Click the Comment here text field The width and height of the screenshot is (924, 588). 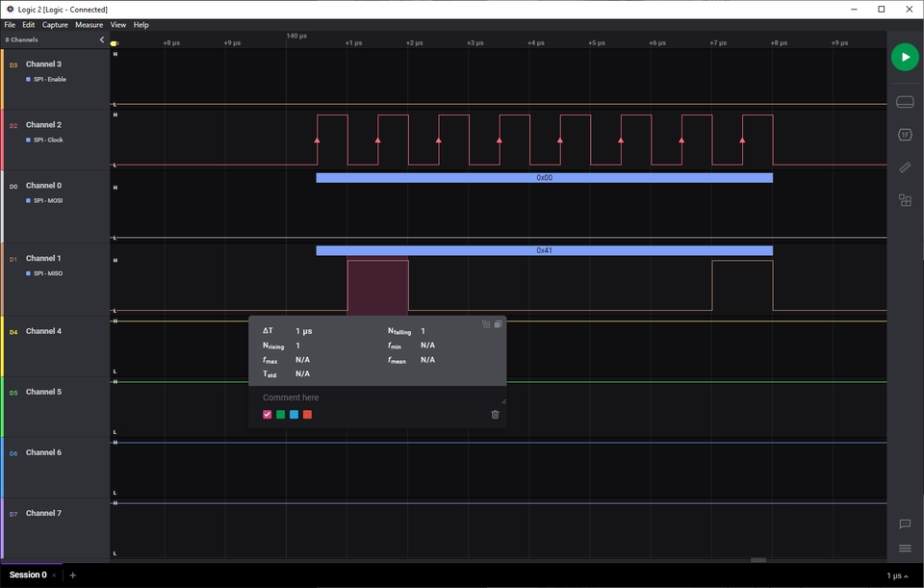[377, 397]
